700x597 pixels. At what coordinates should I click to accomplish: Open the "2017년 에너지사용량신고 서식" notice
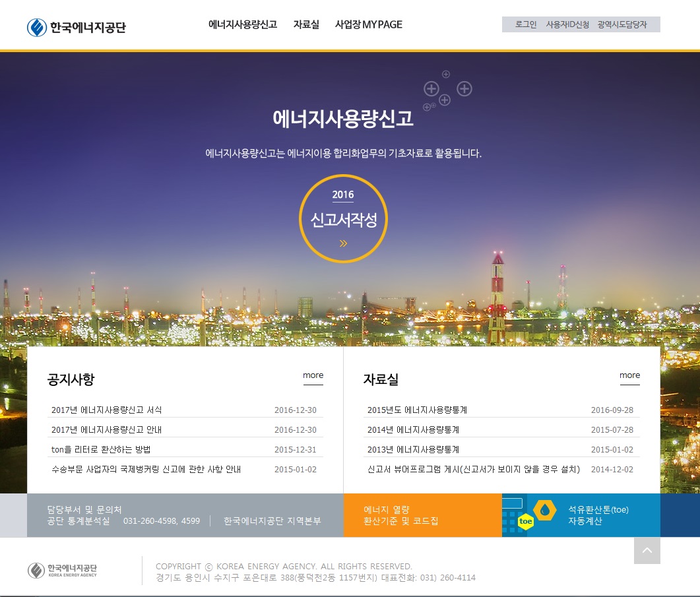[x=107, y=410]
